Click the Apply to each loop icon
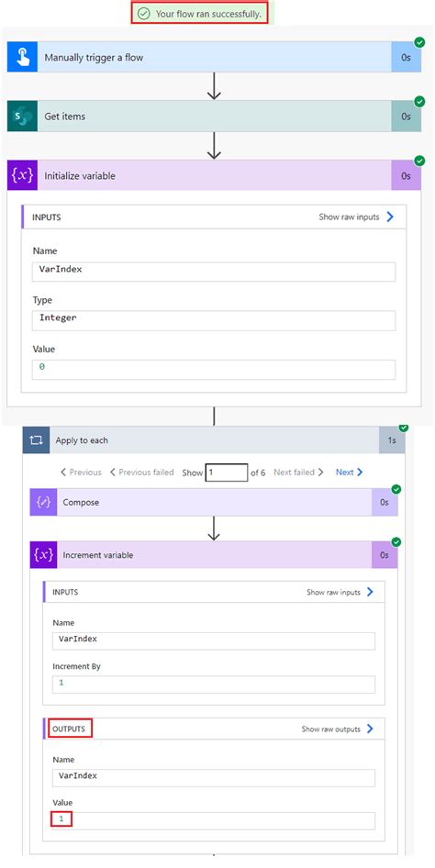This screenshot has width=435, height=868. coord(36,440)
